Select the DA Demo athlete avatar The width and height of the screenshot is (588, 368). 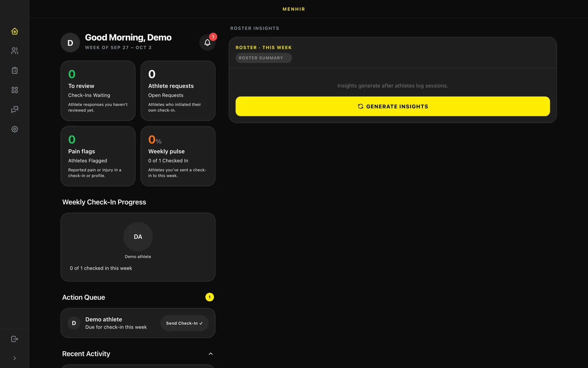[138, 237]
